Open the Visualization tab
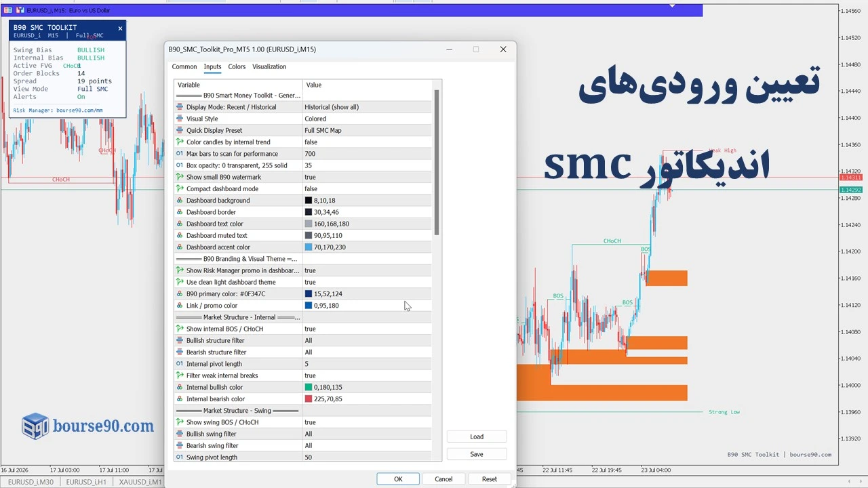868x488 pixels. point(269,66)
